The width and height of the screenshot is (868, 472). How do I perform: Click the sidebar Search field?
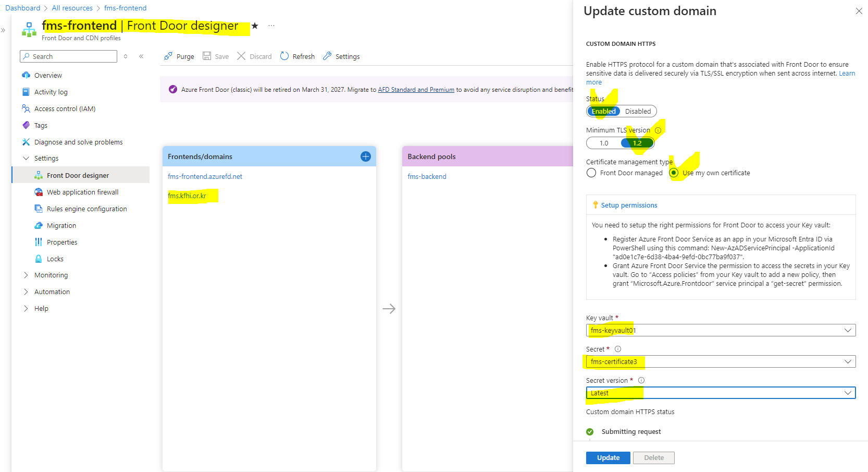coord(68,56)
